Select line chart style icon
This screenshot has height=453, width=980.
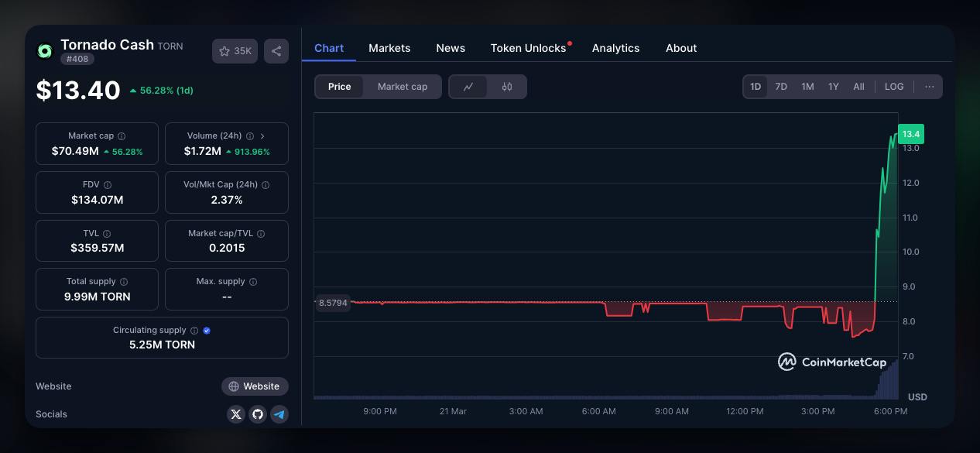click(x=468, y=87)
